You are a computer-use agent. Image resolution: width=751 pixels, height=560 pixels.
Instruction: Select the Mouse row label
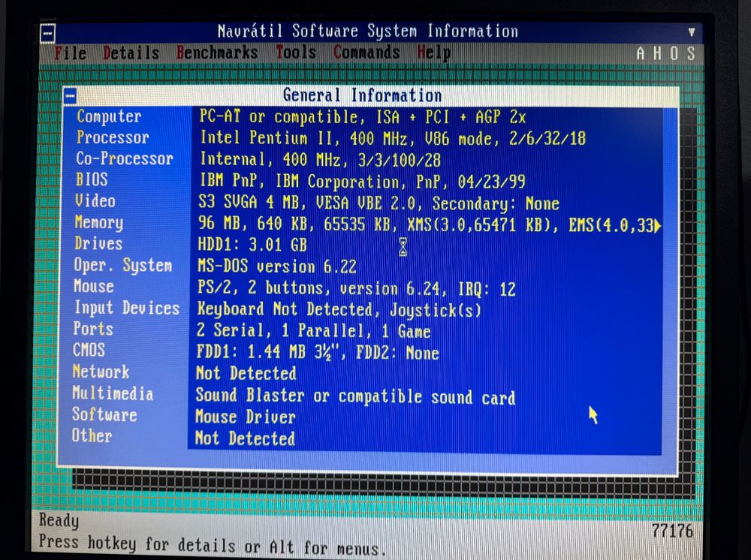[94, 286]
